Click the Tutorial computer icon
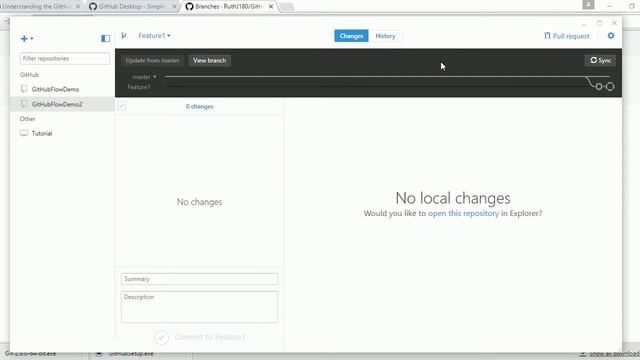Viewport: 640px width, 360px height. click(x=24, y=133)
